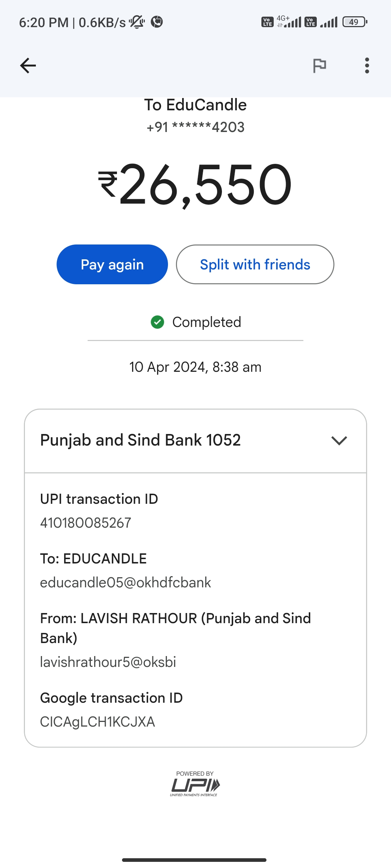Tap the home gesture bar
Image resolution: width=391 pixels, height=868 pixels.
tap(194, 860)
